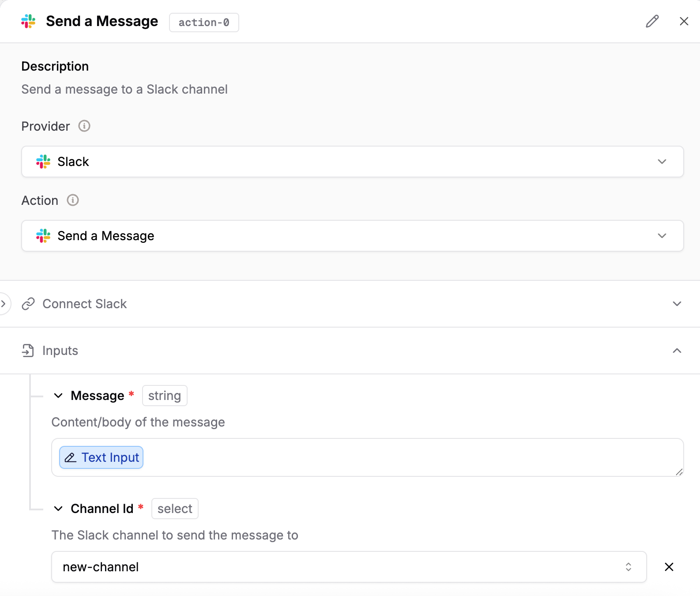The image size is (700, 596).
Task: Collapse the Message input field group
Action: [58, 396]
